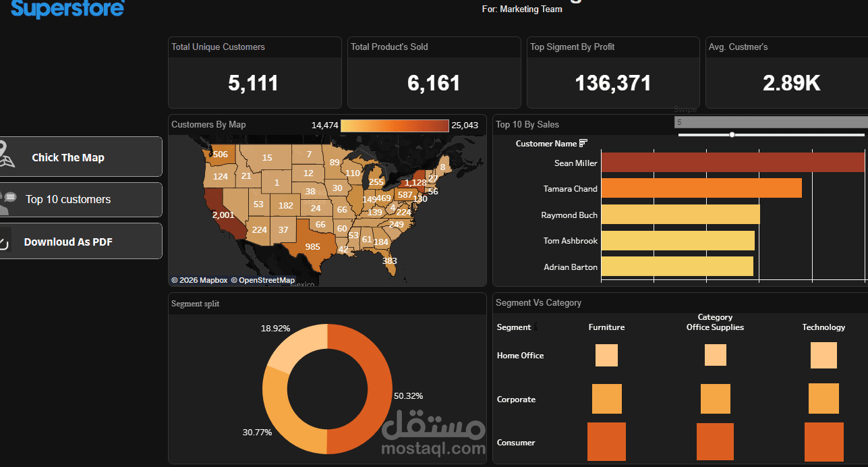The height and width of the screenshot is (467, 868).
Task: Click the Consumer segment row label
Action: (x=516, y=442)
